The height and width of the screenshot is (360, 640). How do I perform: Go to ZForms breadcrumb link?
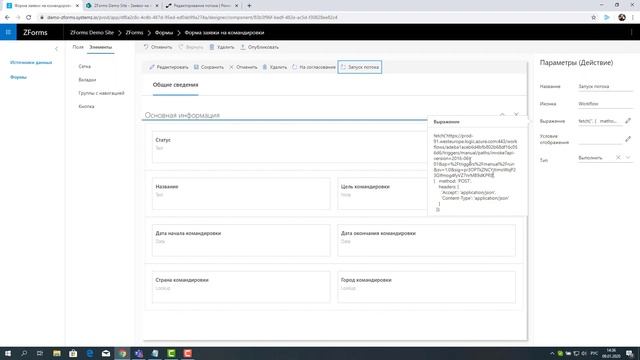click(134, 33)
